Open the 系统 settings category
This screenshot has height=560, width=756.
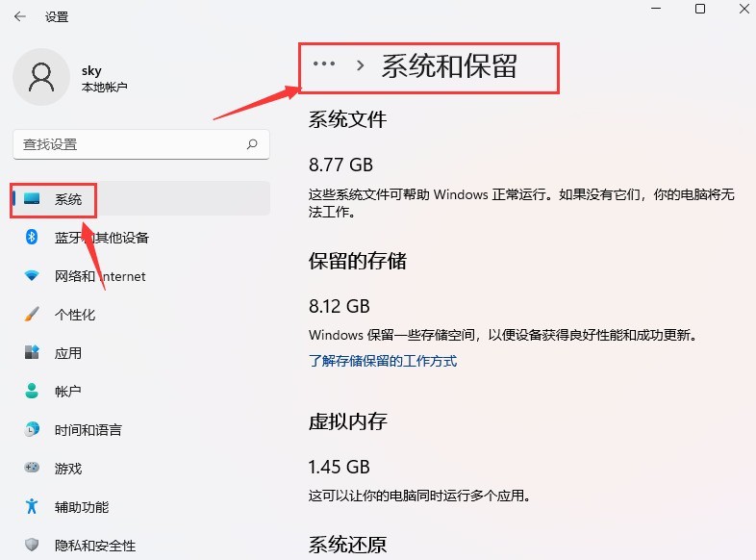click(x=140, y=199)
